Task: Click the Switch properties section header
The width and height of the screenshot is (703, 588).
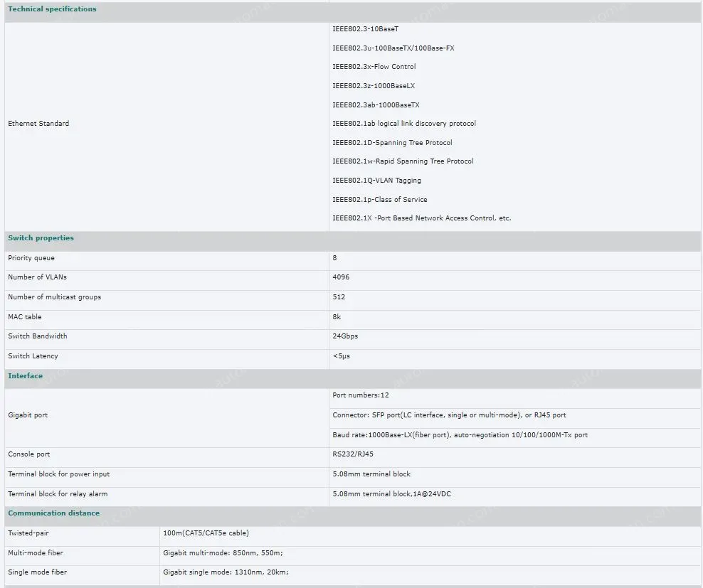Action: point(41,238)
